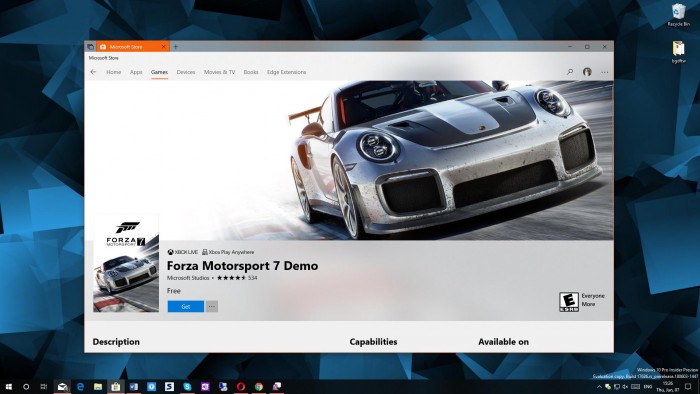Open the network tray icon
The width and height of the screenshot is (700, 394).
pos(617,386)
